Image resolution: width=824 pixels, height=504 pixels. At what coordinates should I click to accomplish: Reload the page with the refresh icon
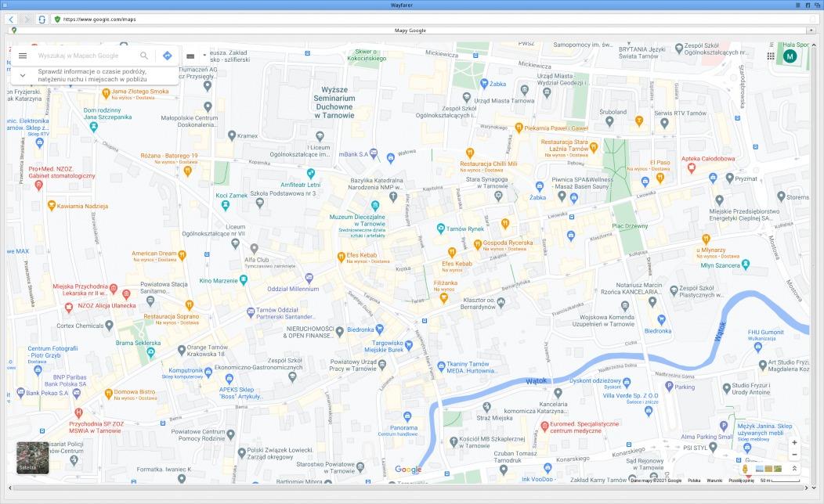(42, 20)
